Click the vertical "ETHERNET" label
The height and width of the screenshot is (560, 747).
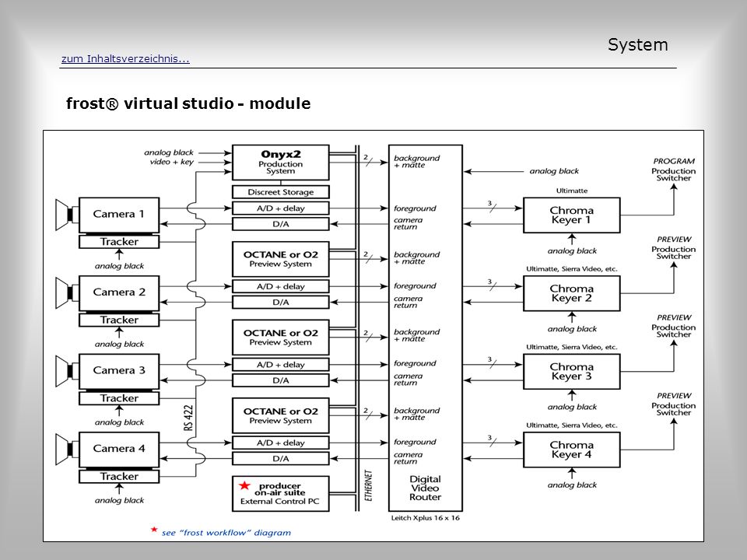pos(368,485)
